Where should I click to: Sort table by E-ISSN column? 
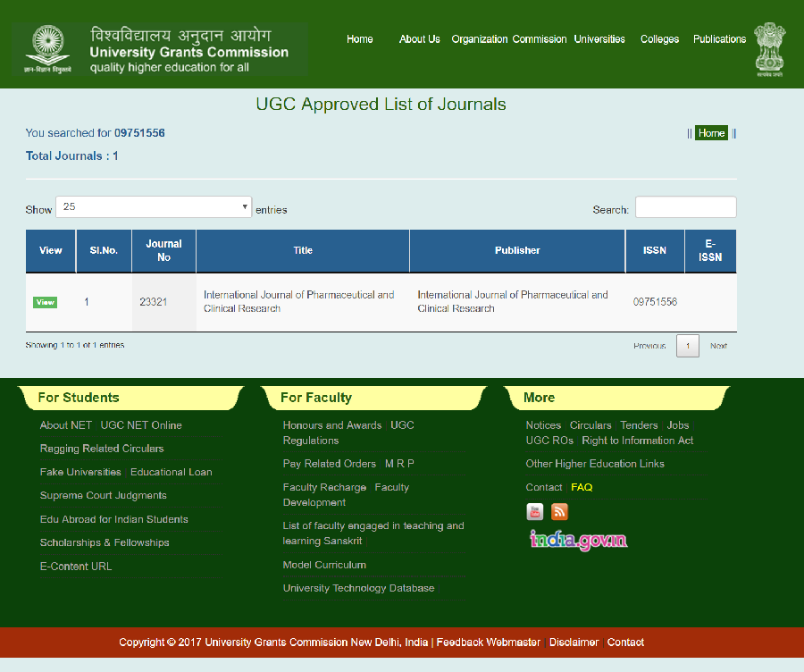[x=710, y=250]
